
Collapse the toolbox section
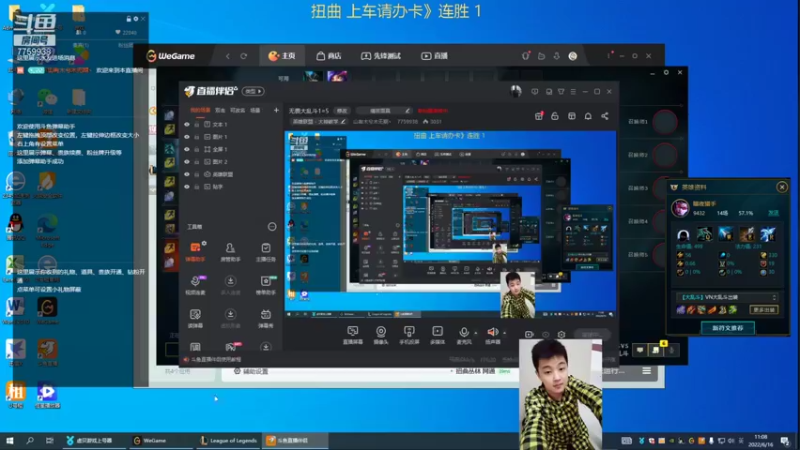[x=272, y=227]
